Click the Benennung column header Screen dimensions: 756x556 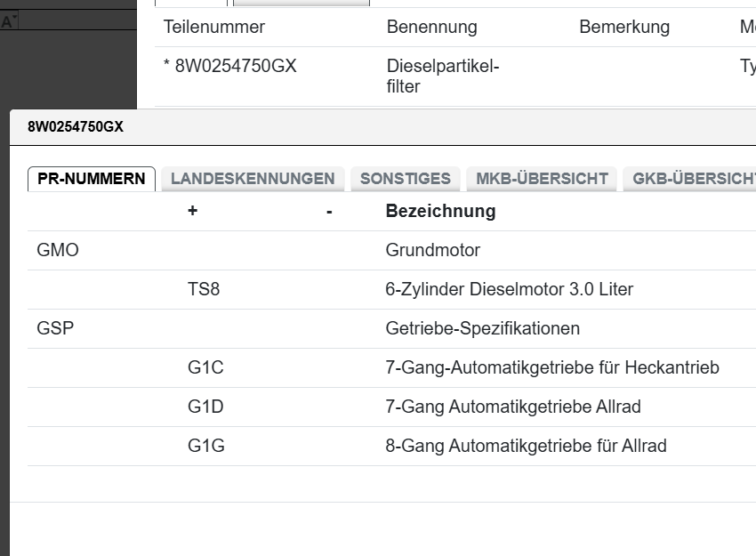(431, 27)
